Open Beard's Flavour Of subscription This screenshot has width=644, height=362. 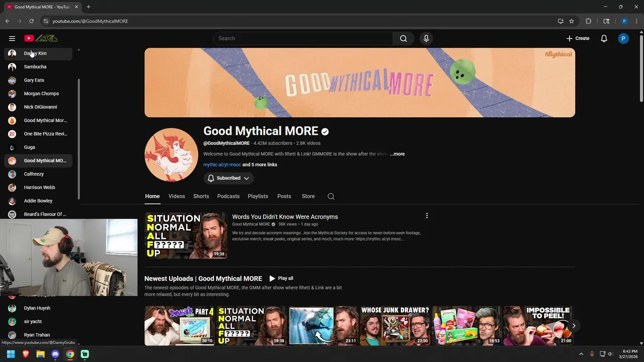(x=38, y=214)
